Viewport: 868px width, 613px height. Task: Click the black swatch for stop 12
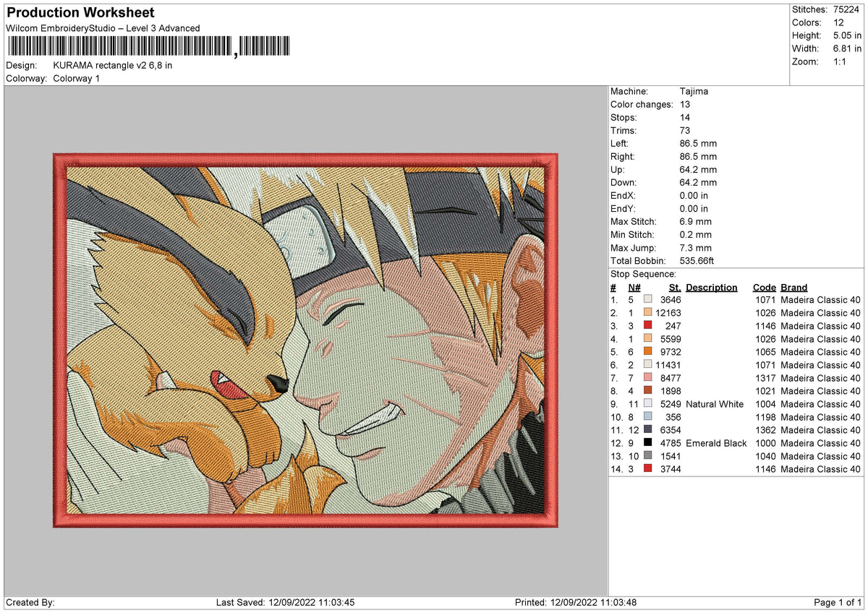[647, 443]
